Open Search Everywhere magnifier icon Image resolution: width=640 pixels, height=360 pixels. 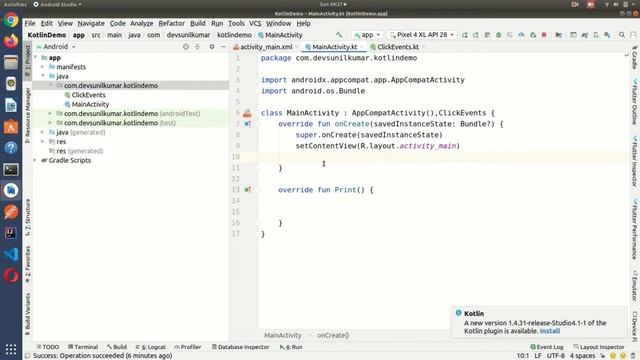[x=622, y=35]
